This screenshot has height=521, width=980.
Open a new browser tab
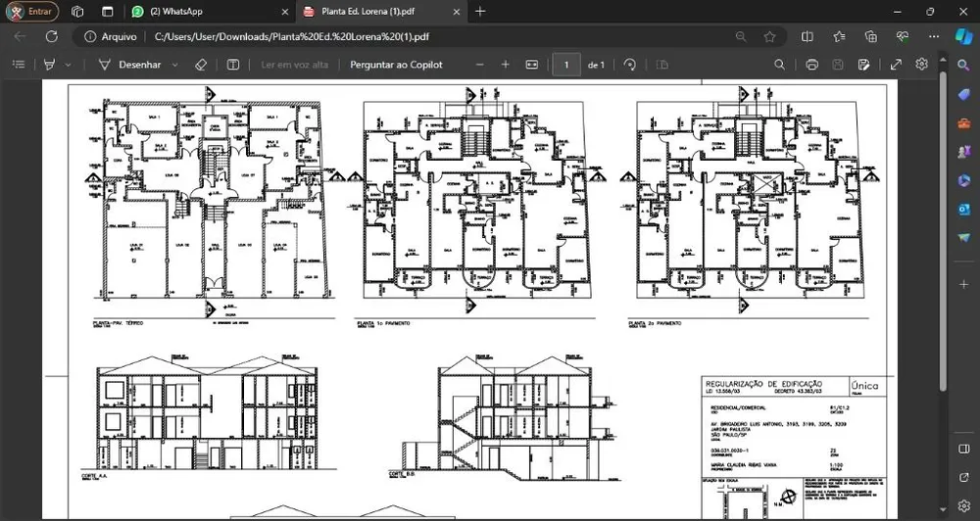pos(480,11)
